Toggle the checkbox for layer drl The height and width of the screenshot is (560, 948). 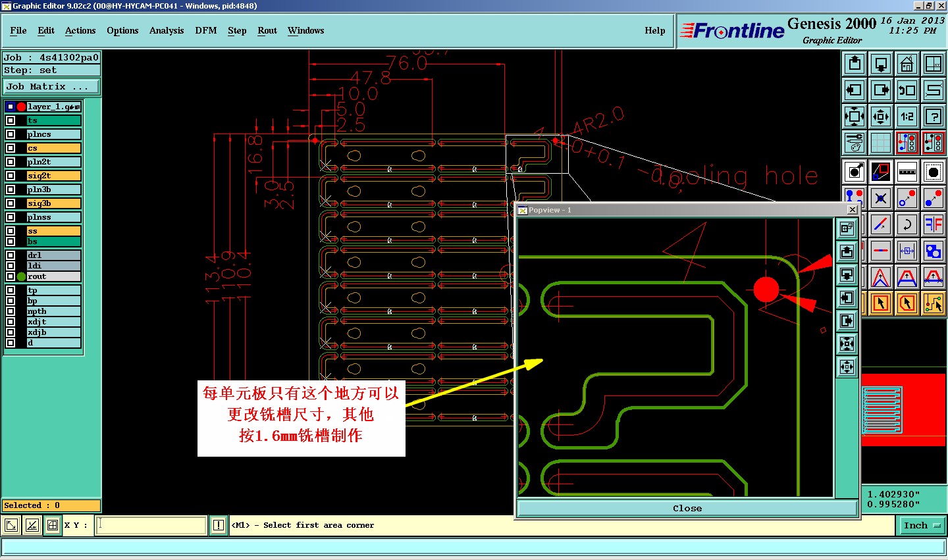pos(11,255)
